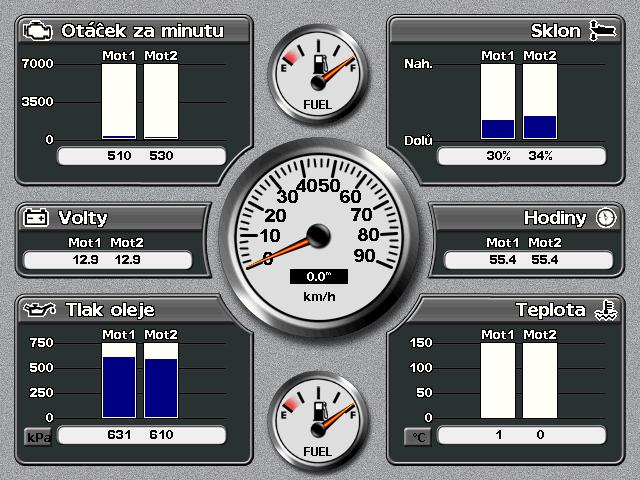
Task: Open the Tlak oleje panel header
Action: [x=110, y=310]
